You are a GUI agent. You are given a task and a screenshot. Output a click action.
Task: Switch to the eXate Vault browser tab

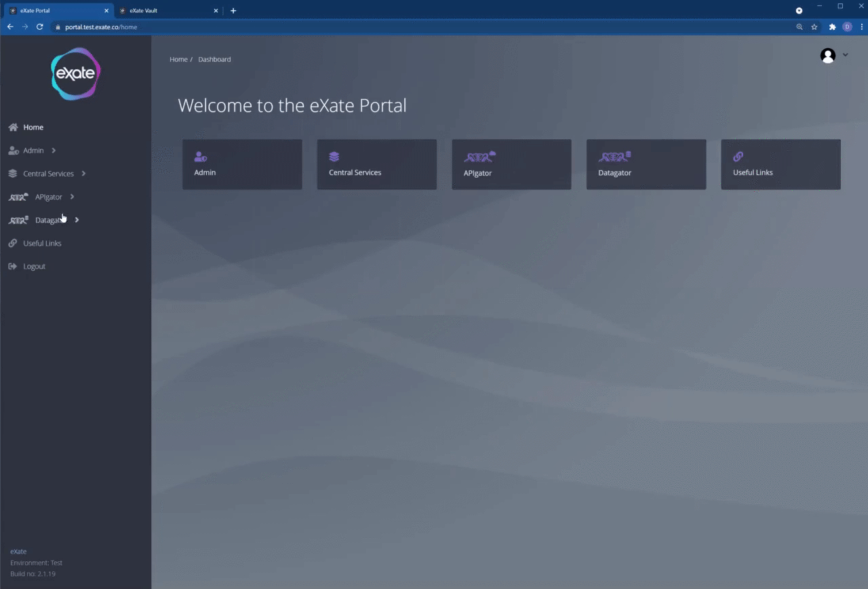tap(163, 11)
